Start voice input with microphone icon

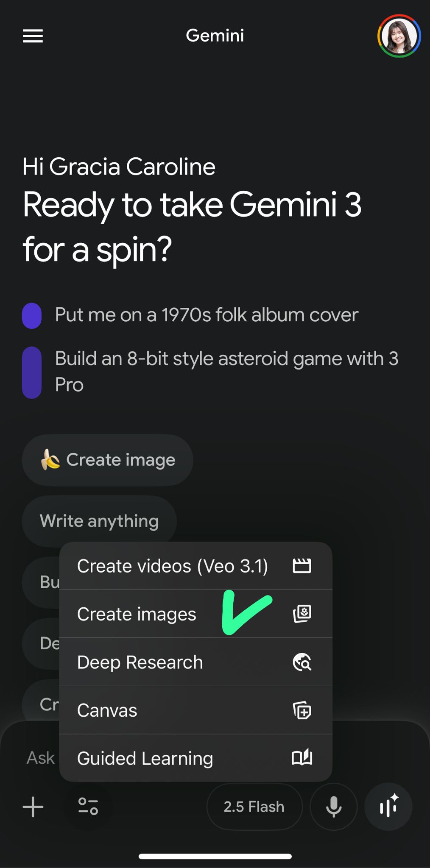tap(334, 806)
